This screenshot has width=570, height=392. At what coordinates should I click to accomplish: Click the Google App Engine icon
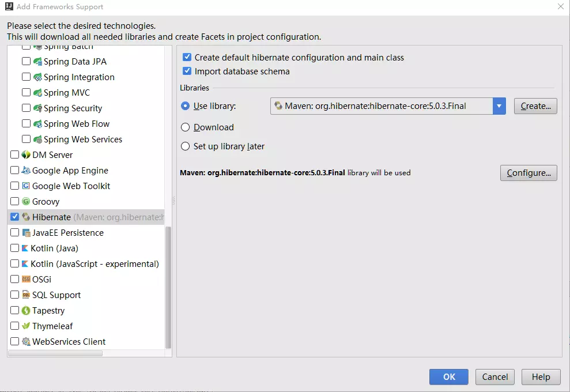click(x=26, y=171)
